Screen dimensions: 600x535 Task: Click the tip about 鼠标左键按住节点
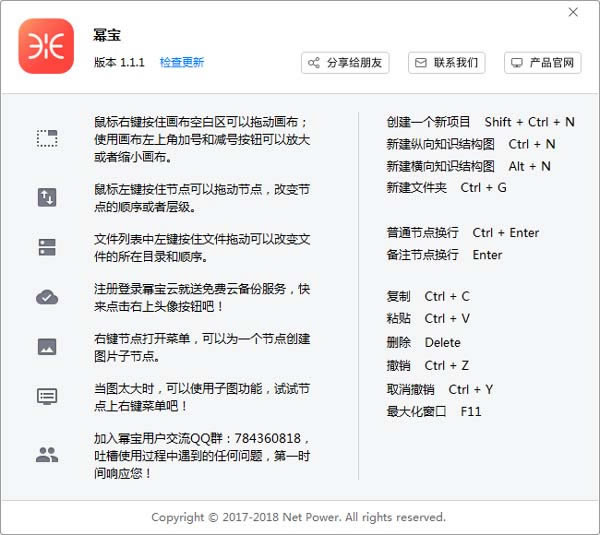pos(202,198)
